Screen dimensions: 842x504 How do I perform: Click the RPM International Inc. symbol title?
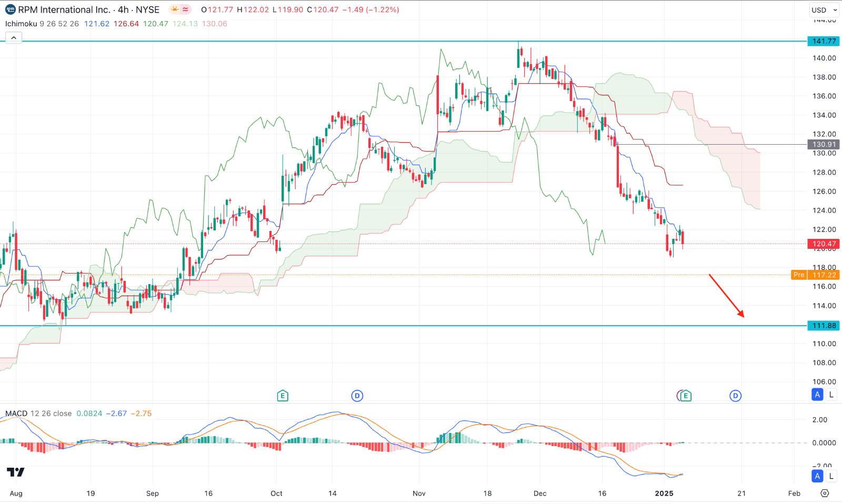tap(64, 9)
